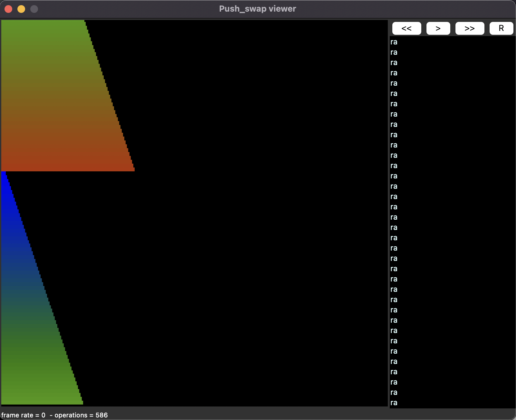Speed up with the >> button
516x420 pixels.
click(470, 28)
